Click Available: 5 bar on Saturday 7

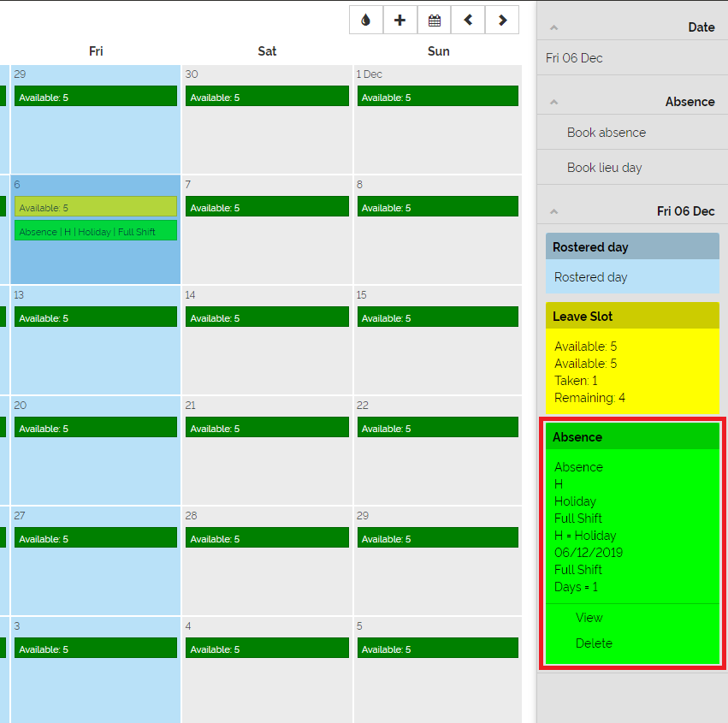[267, 207]
